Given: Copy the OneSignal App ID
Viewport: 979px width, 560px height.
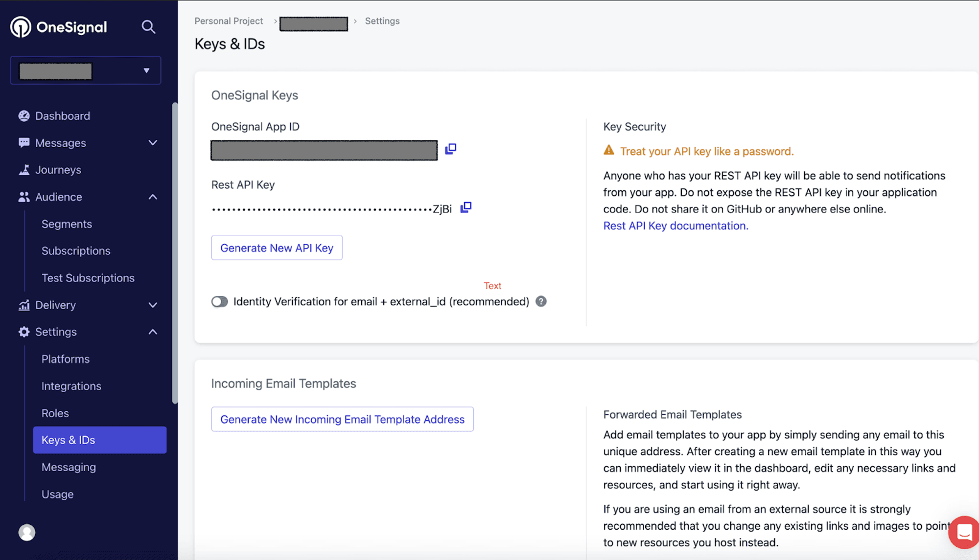Looking at the screenshot, I should [x=450, y=149].
